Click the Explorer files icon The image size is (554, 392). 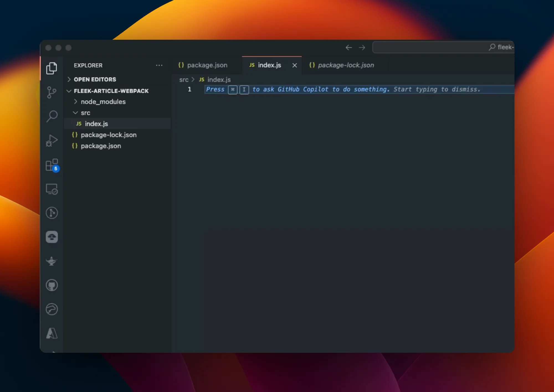(52, 68)
